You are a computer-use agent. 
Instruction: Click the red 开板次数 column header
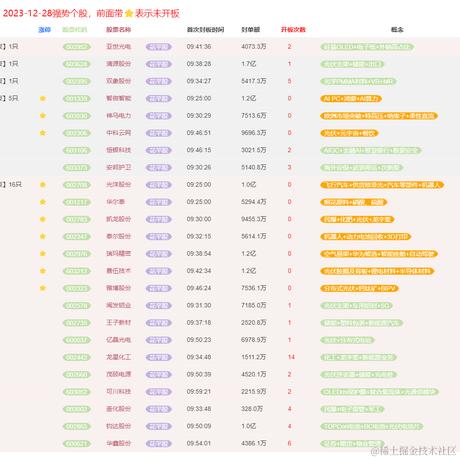coord(293,30)
